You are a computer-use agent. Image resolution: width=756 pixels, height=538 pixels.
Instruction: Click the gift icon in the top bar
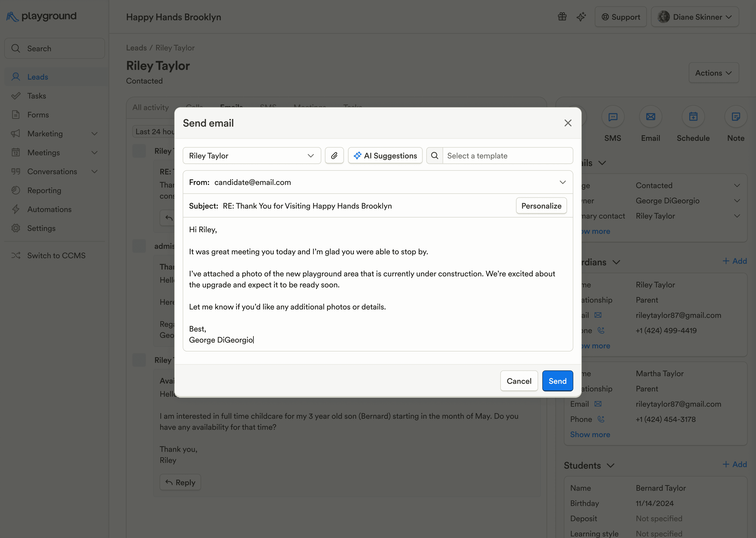(x=562, y=17)
